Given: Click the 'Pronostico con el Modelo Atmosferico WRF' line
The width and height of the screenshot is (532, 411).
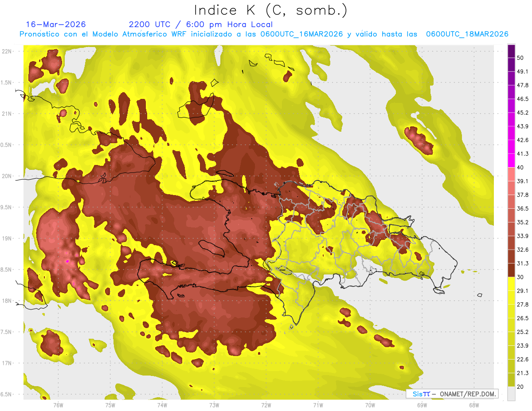Looking at the screenshot, I should [x=264, y=34].
